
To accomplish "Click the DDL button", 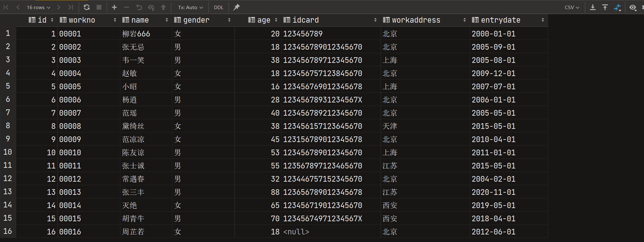I will pos(219,7).
